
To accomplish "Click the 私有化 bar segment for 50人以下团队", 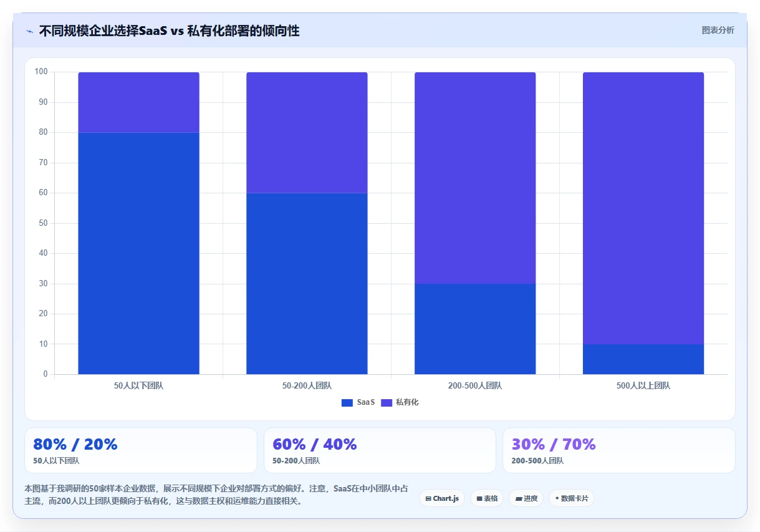I will coord(138,102).
